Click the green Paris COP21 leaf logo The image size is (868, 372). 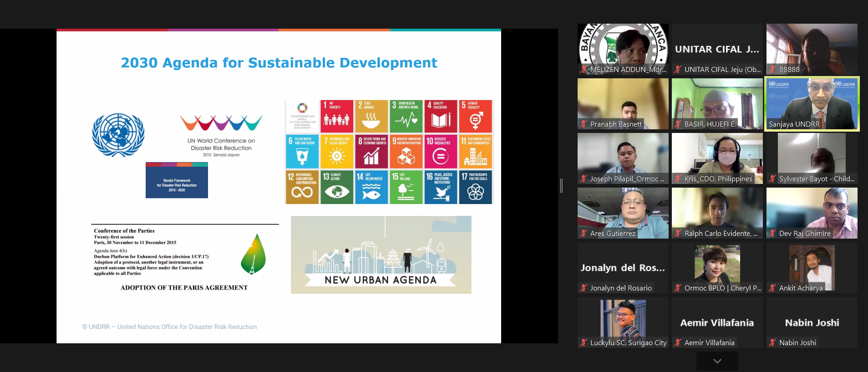click(x=254, y=254)
